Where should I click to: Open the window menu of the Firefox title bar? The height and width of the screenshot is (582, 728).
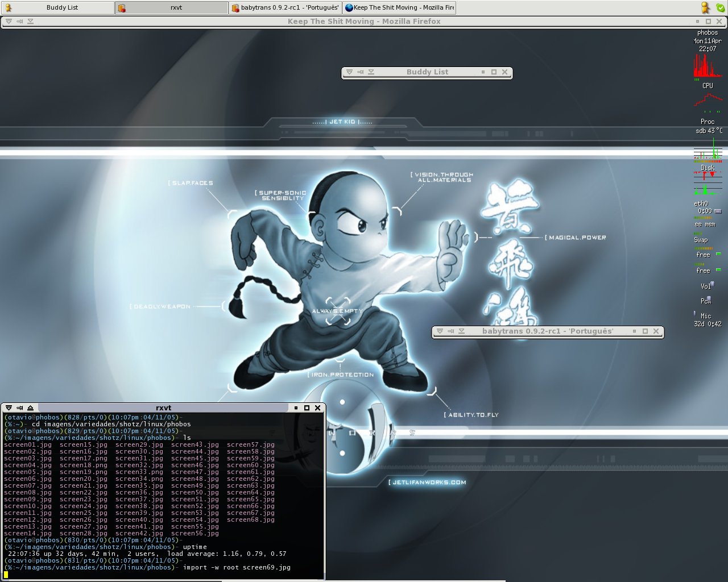(x=9, y=22)
